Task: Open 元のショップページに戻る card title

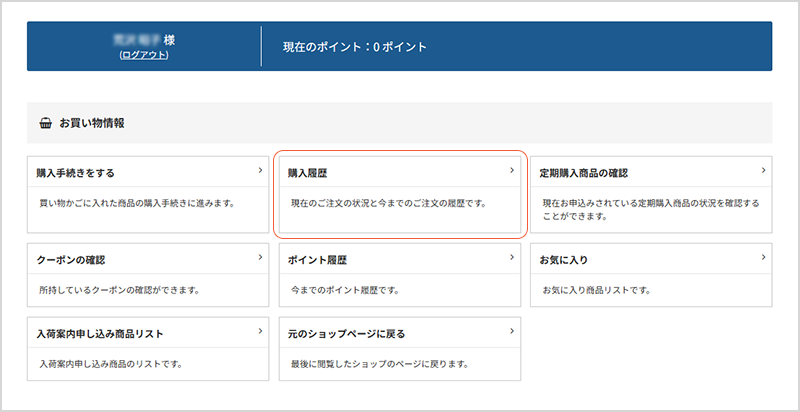Action: [346, 334]
